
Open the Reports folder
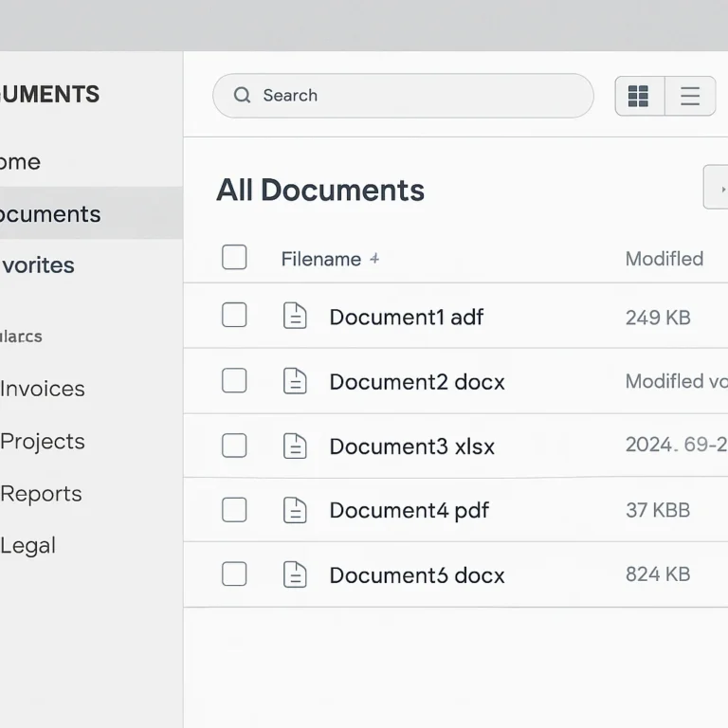(x=41, y=494)
